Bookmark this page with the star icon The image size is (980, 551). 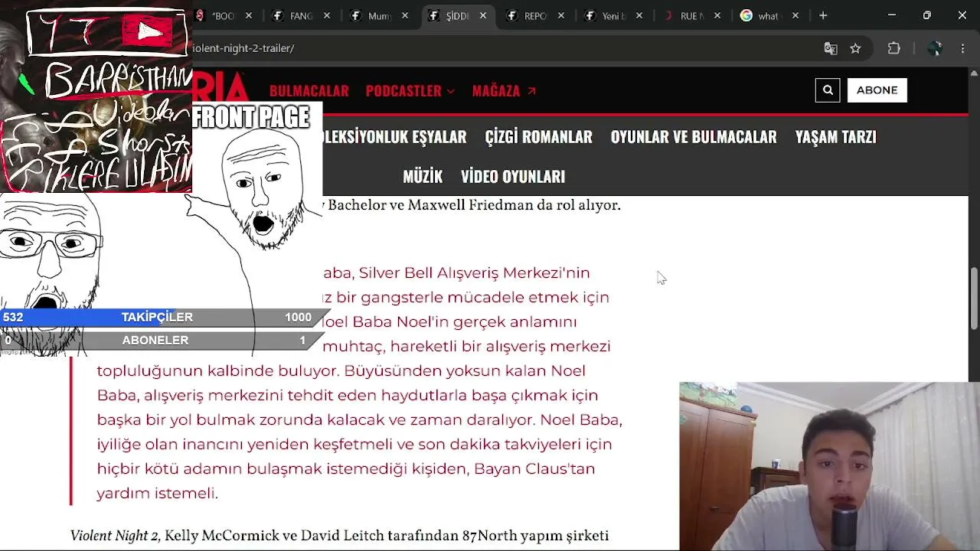[x=855, y=48]
